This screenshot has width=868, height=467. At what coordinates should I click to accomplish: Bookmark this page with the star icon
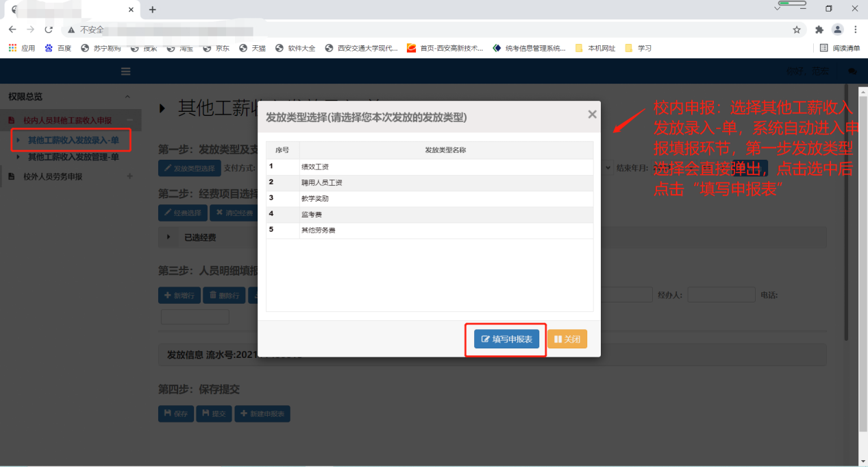(797, 29)
